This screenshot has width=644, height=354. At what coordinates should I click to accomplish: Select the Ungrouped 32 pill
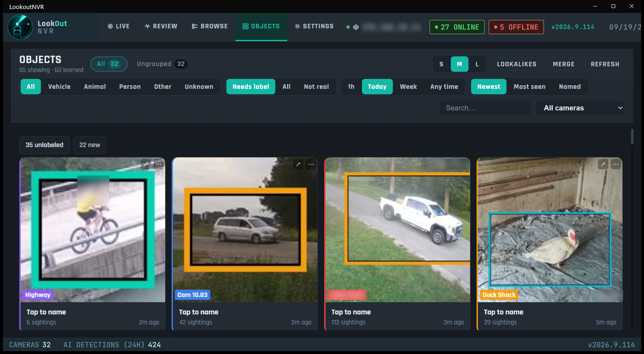click(162, 64)
